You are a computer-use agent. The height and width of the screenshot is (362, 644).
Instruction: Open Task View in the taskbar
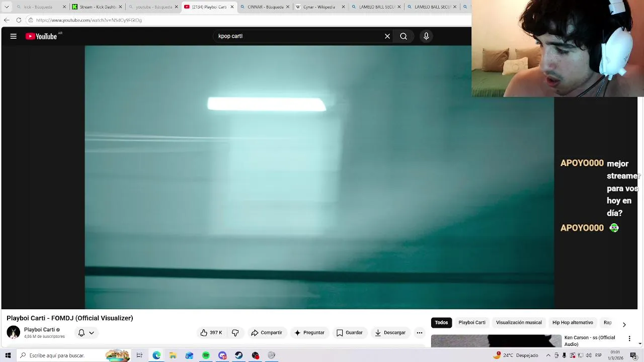(x=139, y=355)
